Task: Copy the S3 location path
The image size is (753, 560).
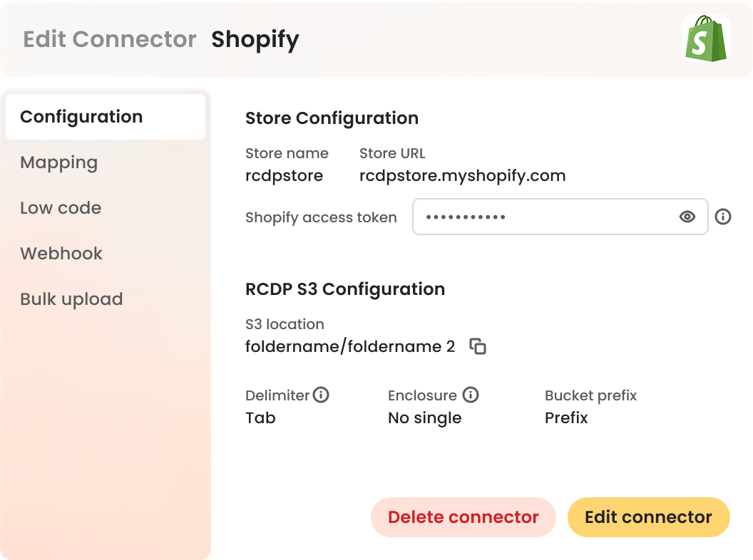Action: coord(478,347)
